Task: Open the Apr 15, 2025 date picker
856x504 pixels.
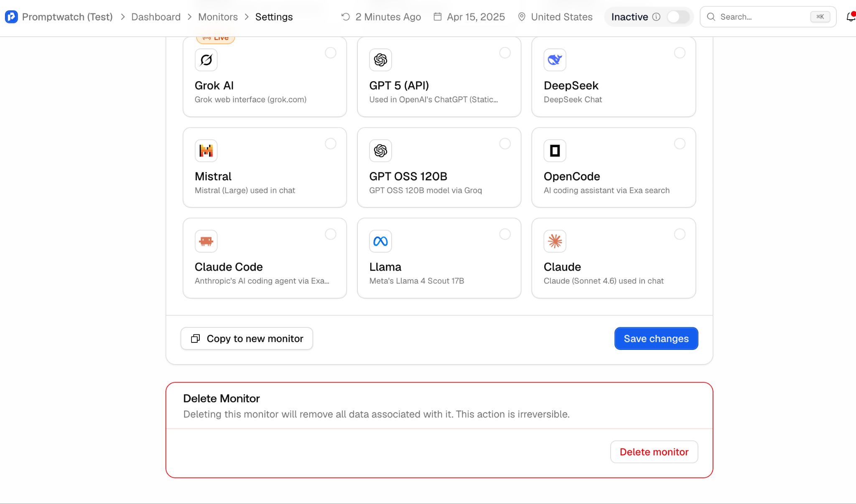Action: pos(469,17)
